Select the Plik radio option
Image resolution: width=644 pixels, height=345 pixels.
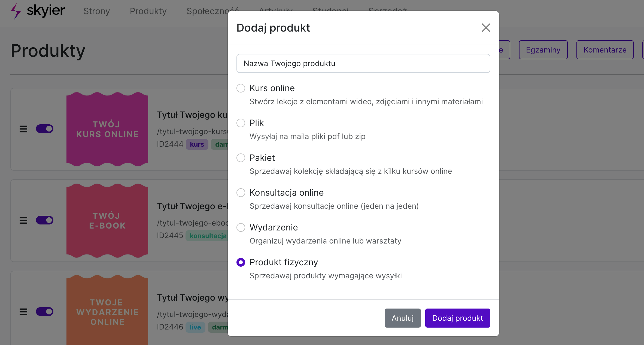(x=241, y=123)
